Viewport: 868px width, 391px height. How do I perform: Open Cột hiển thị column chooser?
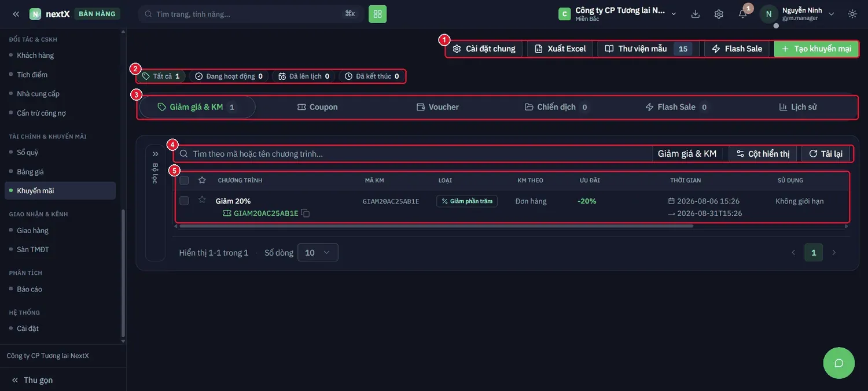[763, 154]
